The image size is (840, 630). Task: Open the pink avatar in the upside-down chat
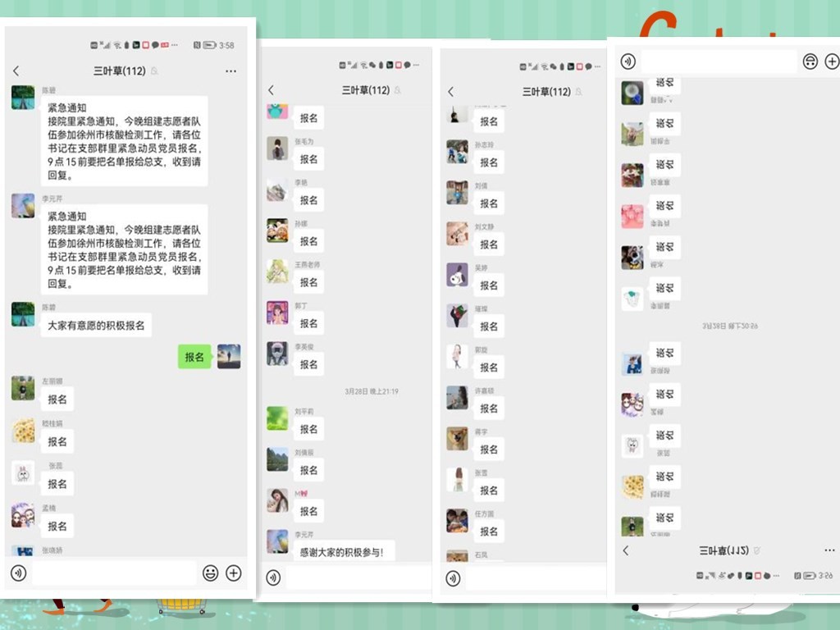[x=632, y=217]
